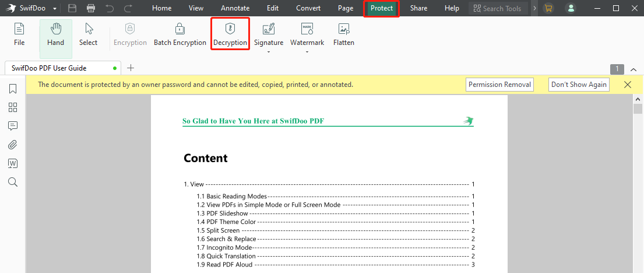The image size is (644, 273).
Task: Show more tabs with the chevron
Action: coord(534,8)
